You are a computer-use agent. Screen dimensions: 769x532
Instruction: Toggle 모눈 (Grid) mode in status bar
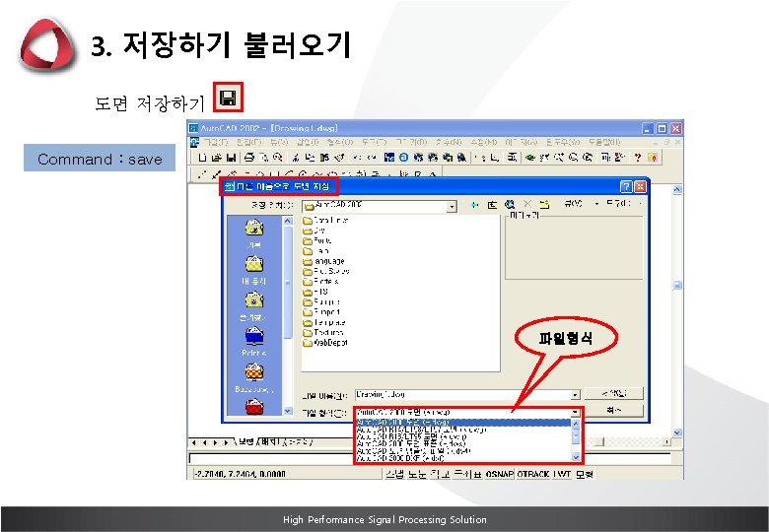tap(417, 474)
